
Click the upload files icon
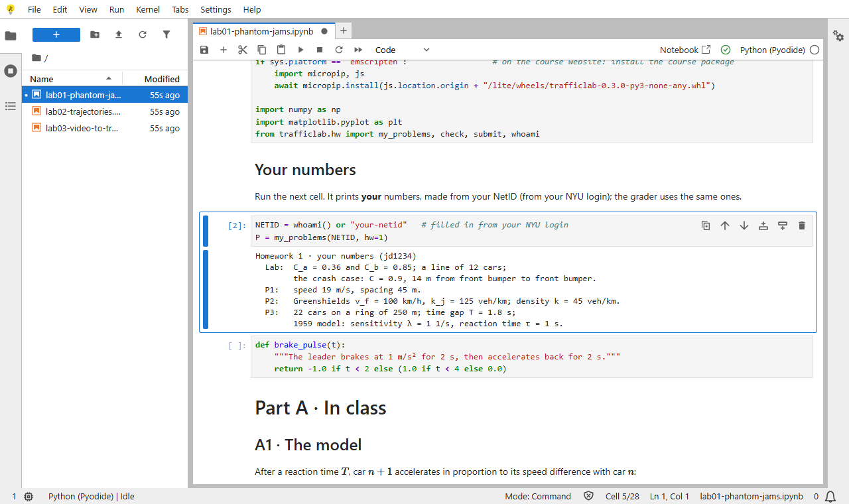[119, 34]
